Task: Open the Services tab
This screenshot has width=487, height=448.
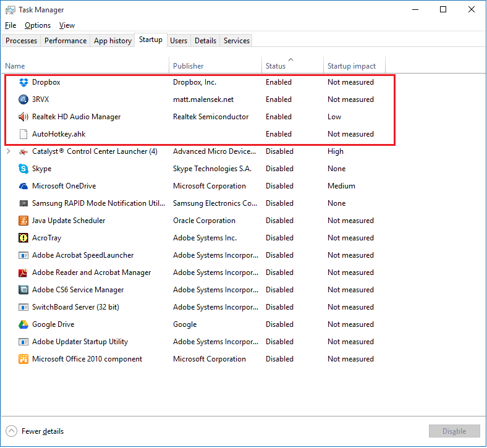Action: click(x=237, y=41)
